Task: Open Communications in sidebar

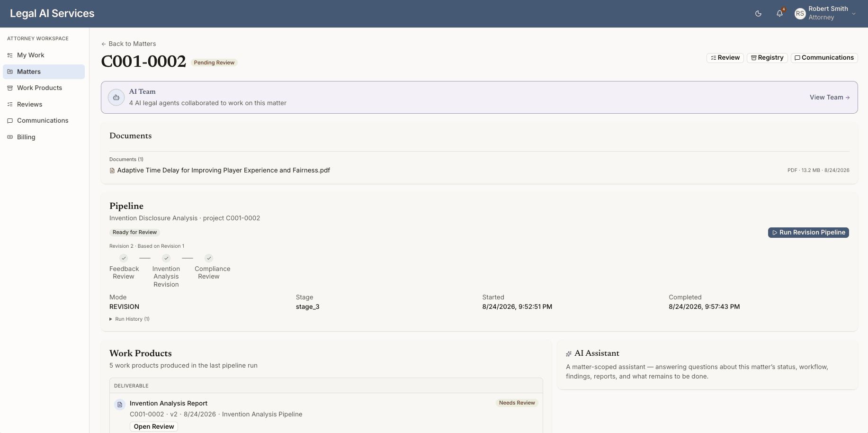Action: pos(44,121)
